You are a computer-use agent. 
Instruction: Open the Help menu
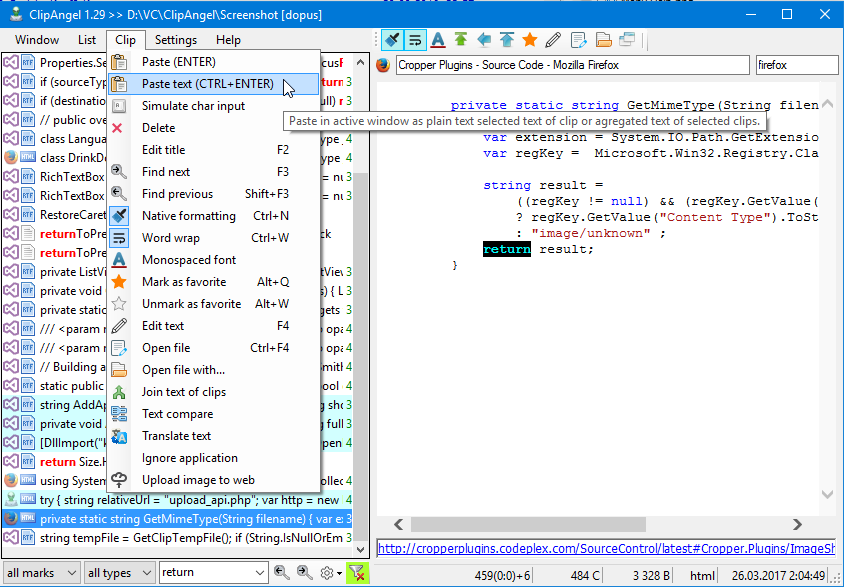(228, 40)
